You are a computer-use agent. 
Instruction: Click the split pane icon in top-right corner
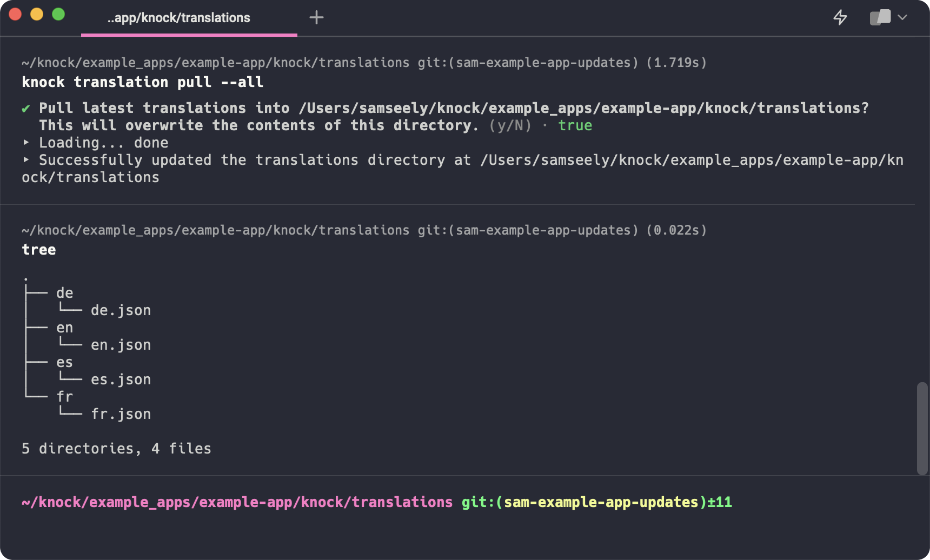(880, 17)
